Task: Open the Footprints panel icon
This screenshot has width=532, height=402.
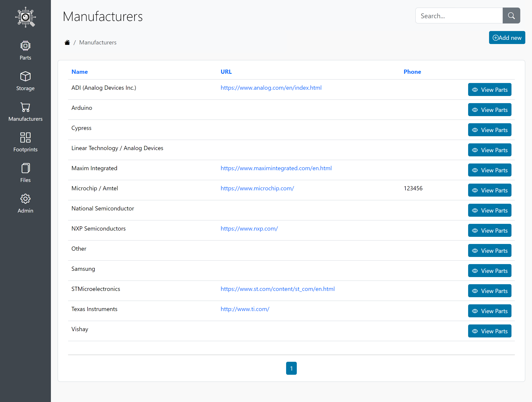Action: (25, 137)
